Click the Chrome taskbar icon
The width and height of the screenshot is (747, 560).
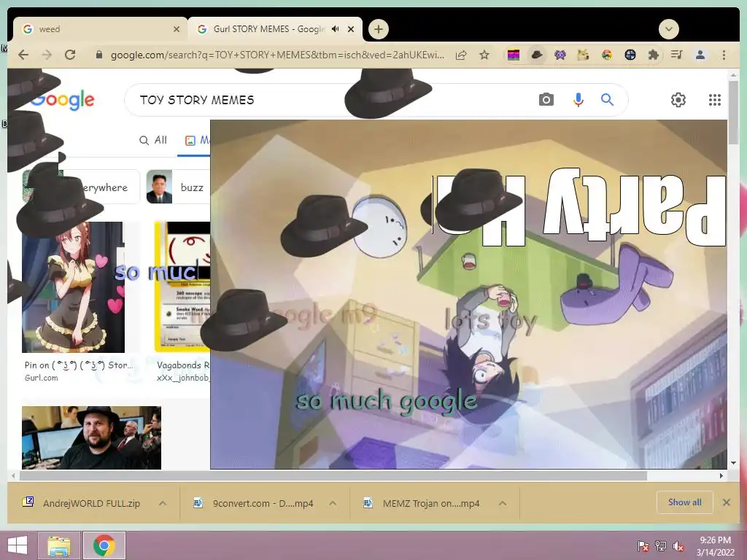(104, 545)
